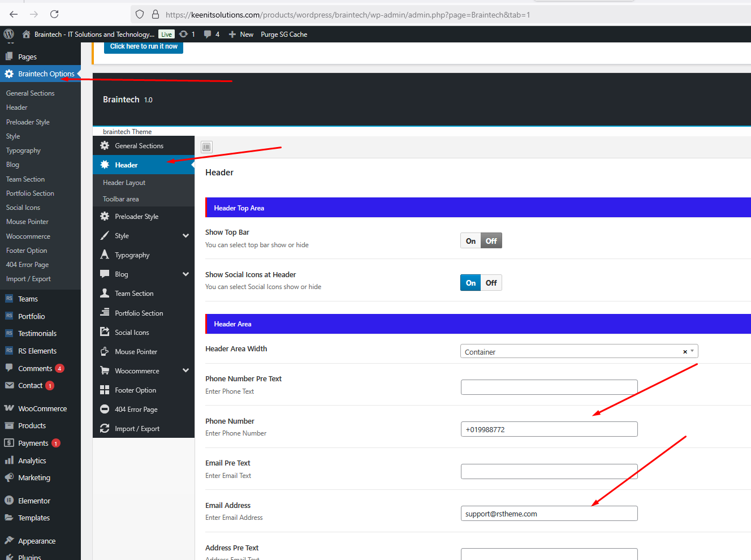Open Import / Export in theme panel
The width and height of the screenshot is (751, 560).
click(144, 429)
